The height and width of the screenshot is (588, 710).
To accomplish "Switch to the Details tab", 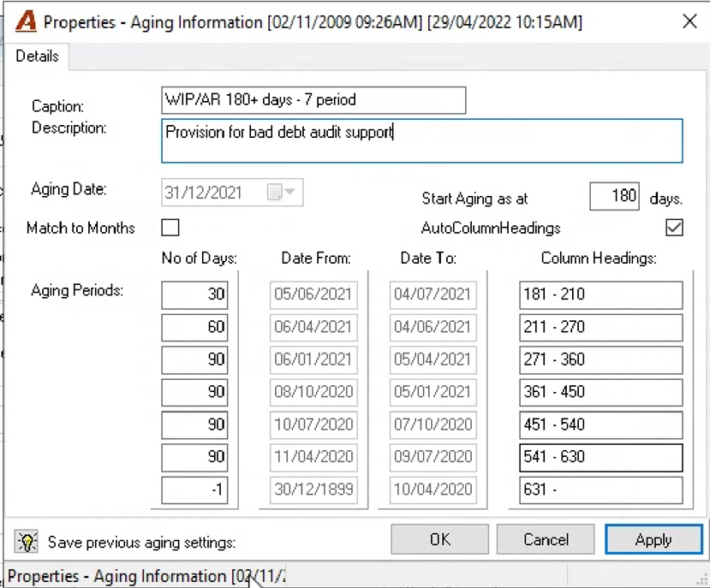I will coord(37,56).
